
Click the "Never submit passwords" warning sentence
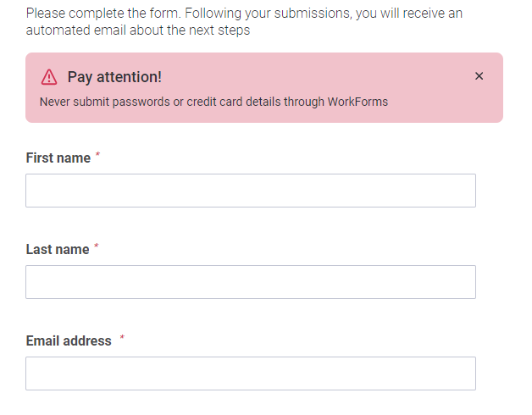click(x=213, y=102)
